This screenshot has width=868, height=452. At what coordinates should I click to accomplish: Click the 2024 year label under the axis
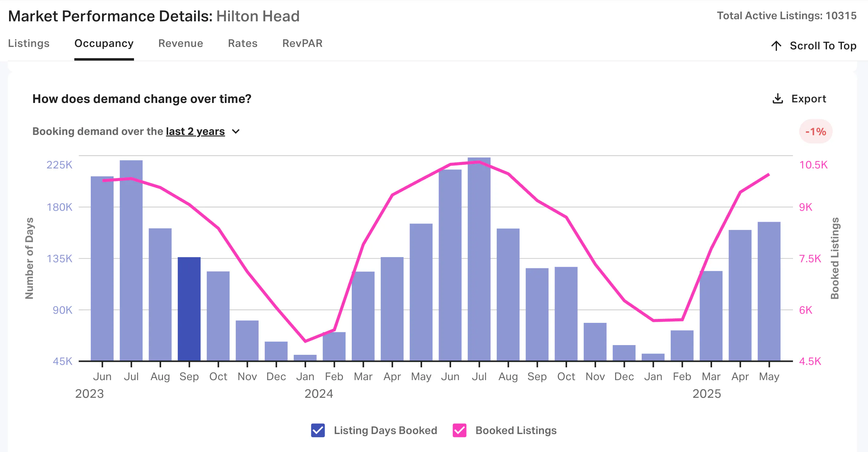[x=319, y=393]
